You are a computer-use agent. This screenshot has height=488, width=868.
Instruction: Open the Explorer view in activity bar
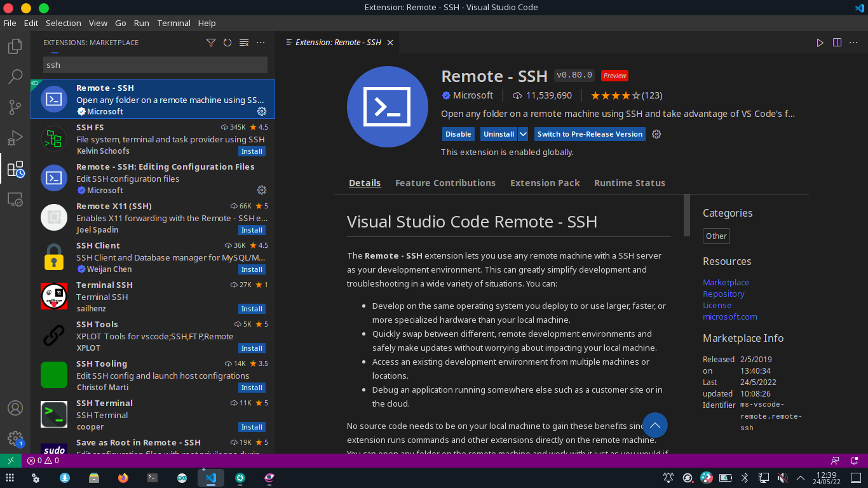coord(15,47)
